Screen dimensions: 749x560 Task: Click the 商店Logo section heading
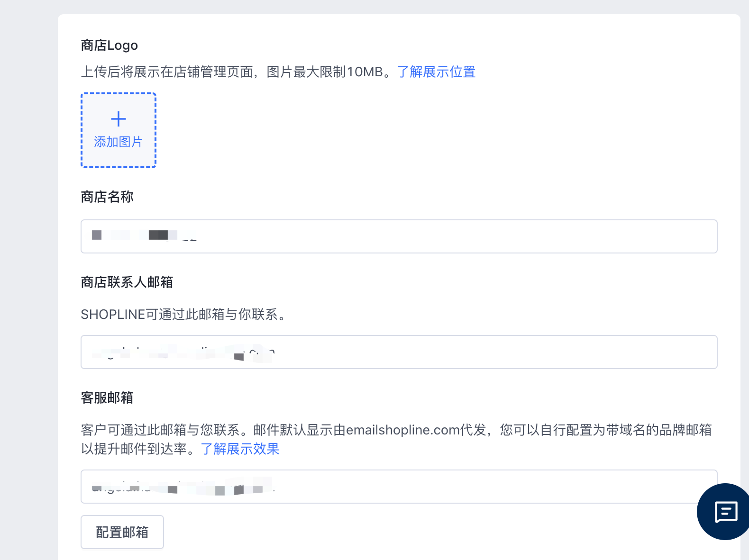tap(110, 45)
